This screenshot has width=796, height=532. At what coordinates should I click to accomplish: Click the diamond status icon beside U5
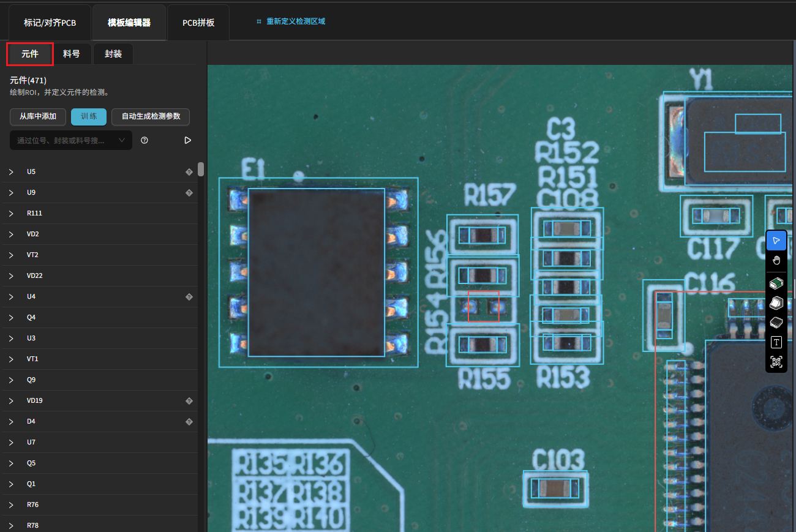[x=189, y=172]
